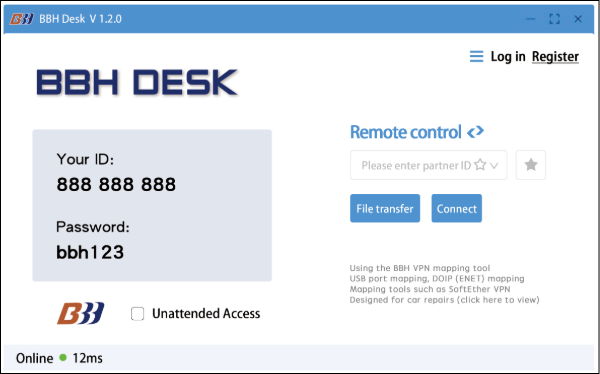Click the star icon inside partner ID field
The height and width of the screenshot is (374, 600).
click(480, 165)
